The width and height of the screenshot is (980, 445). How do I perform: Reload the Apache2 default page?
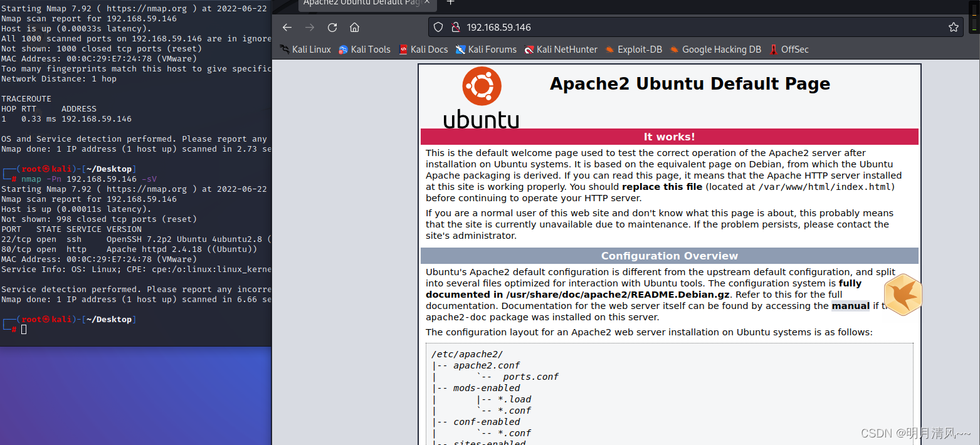332,27
